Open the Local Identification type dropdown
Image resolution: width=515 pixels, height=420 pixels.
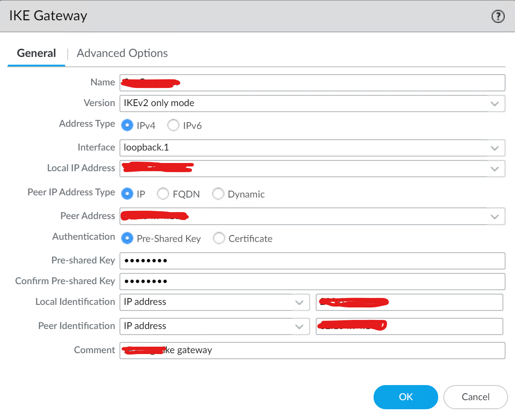299,302
